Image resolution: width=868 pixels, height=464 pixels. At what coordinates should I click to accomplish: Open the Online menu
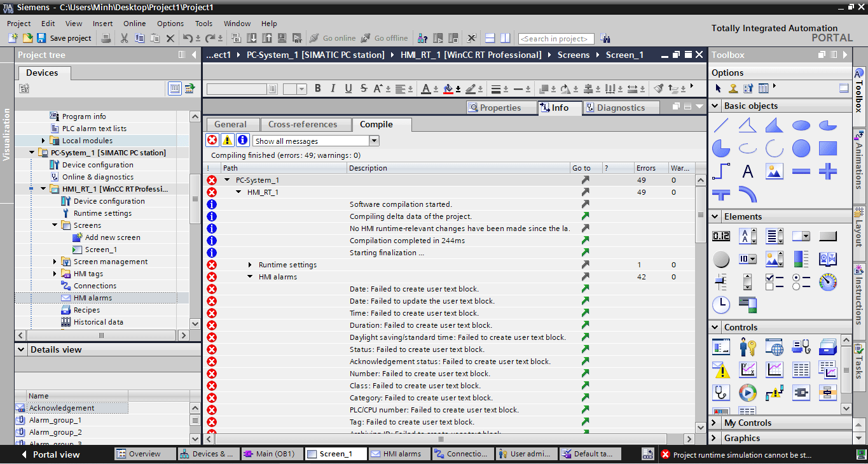click(x=134, y=24)
